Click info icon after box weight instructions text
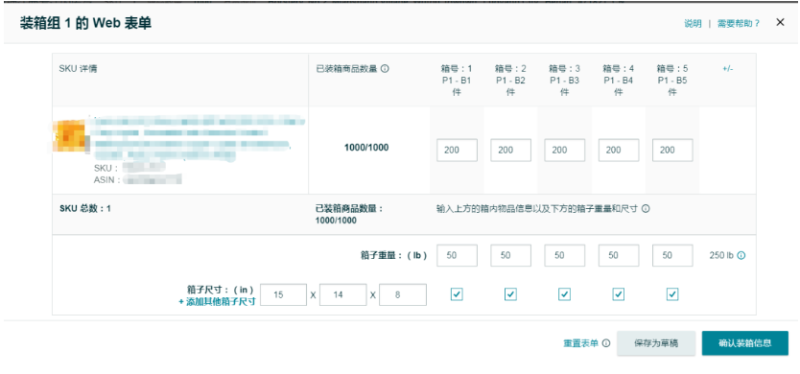 coord(645,209)
